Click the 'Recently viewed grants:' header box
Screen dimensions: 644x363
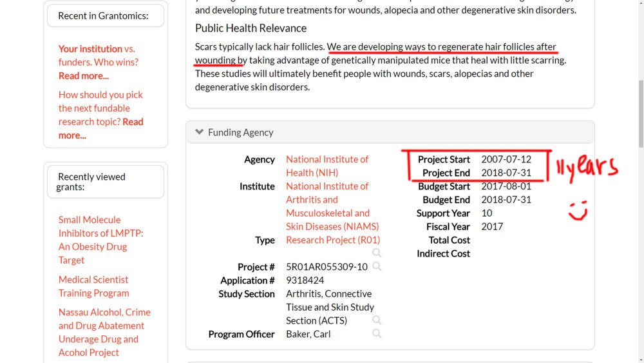pos(106,182)
